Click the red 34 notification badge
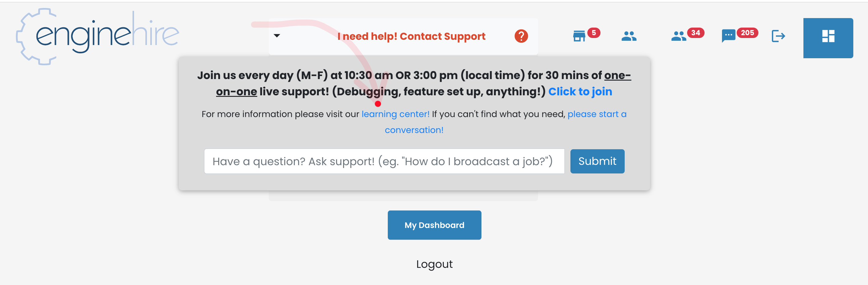 [x=695, y=33]
